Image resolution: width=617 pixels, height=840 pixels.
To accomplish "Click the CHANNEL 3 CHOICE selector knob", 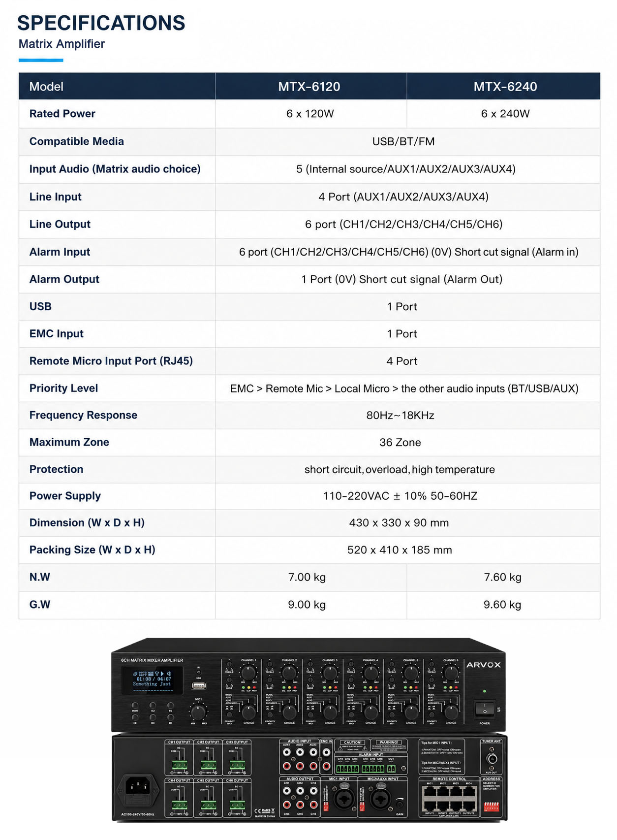I will 330,712.
